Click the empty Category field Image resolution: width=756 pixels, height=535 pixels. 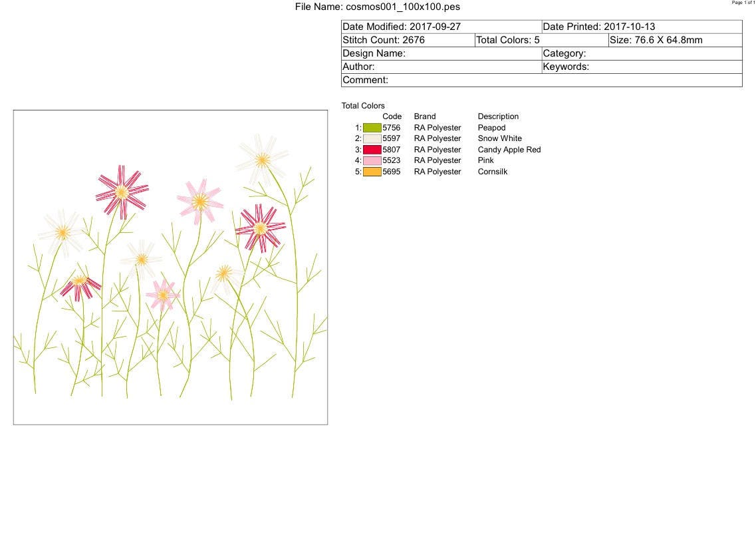(x=642, y=53)
